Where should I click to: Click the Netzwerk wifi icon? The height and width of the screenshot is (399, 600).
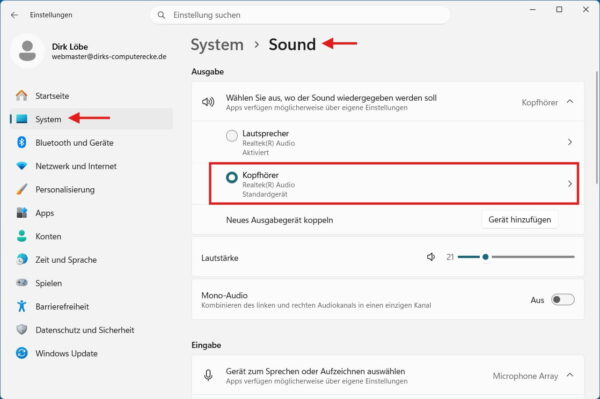point(22,166)
